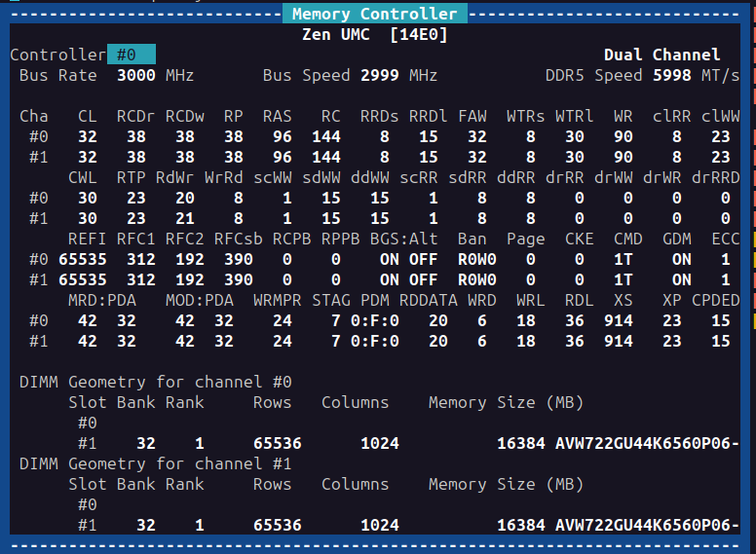Click the XS value 914 for channel #0
Image resolution: width=756 pixels, height=554 pixels.
618,321
